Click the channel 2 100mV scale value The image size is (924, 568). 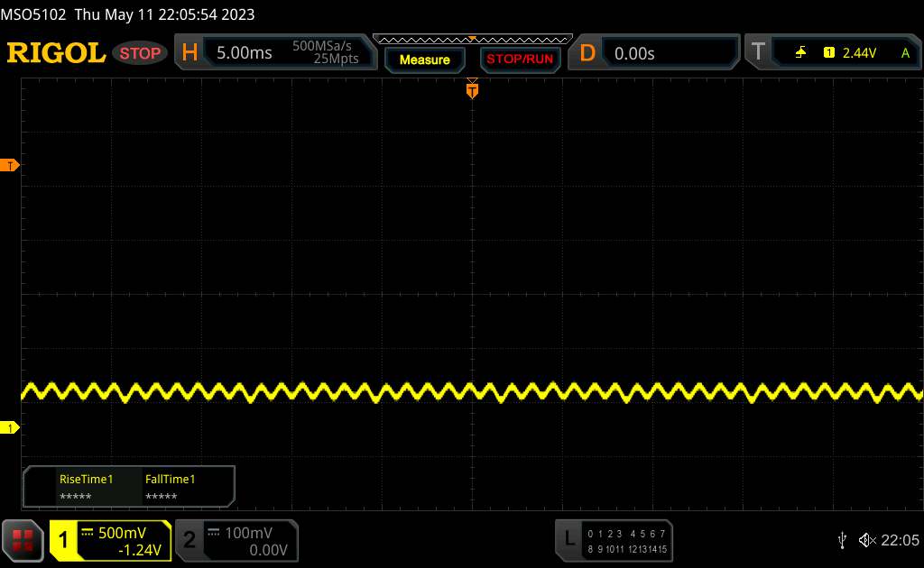(x=249, y=533)
